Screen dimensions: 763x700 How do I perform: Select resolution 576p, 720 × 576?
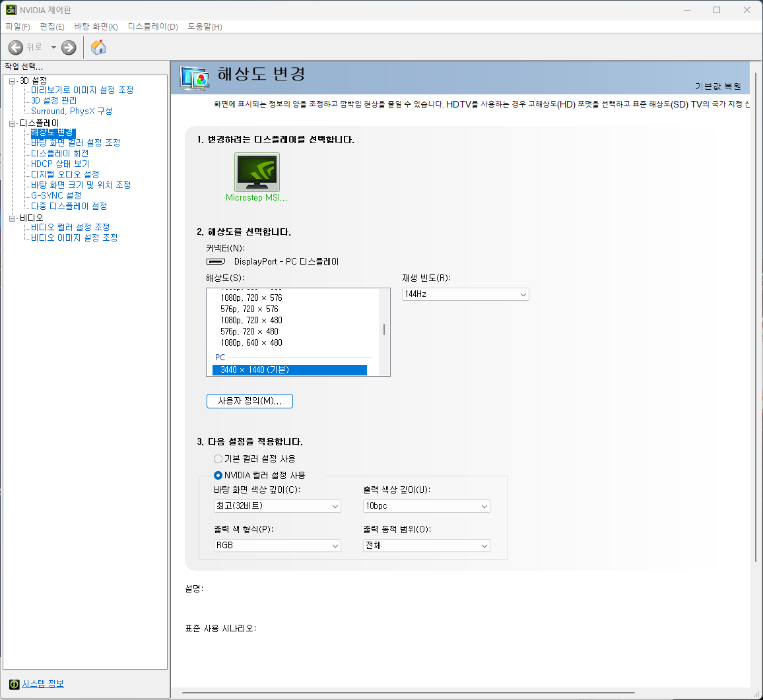click(x=249, y=309)
